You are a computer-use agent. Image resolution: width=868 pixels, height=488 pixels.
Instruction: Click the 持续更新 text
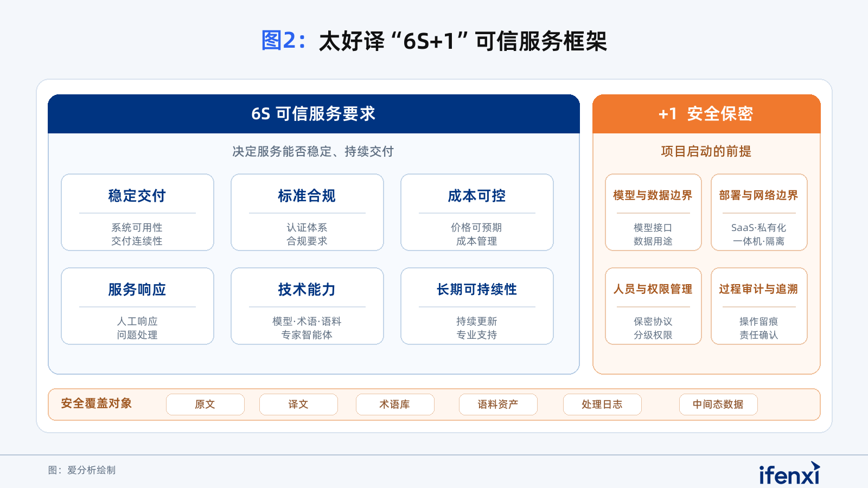477,322
